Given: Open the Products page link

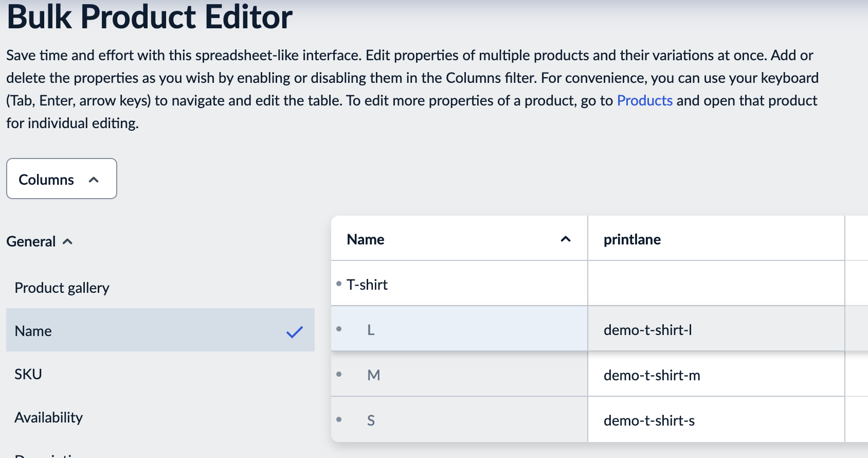Looking at the screenshot, I should click(x=644, y=100).
